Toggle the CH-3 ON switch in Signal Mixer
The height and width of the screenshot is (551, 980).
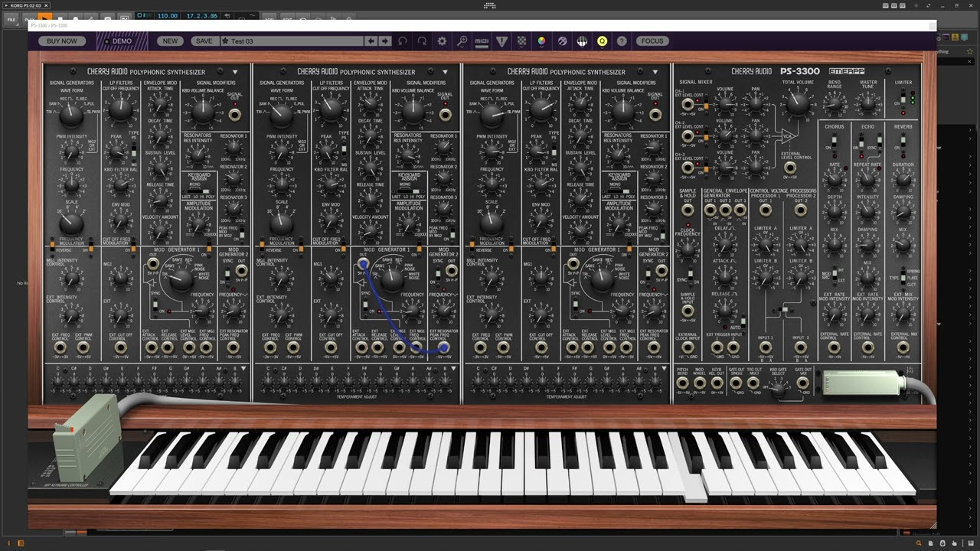coord(704,167)
